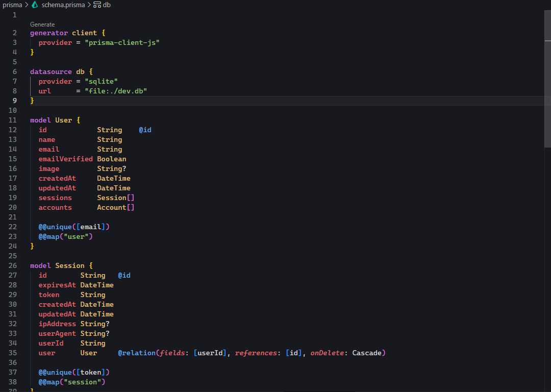
Task: Click the vertical scrollbar thumb
Action: [x=547, y=79]
